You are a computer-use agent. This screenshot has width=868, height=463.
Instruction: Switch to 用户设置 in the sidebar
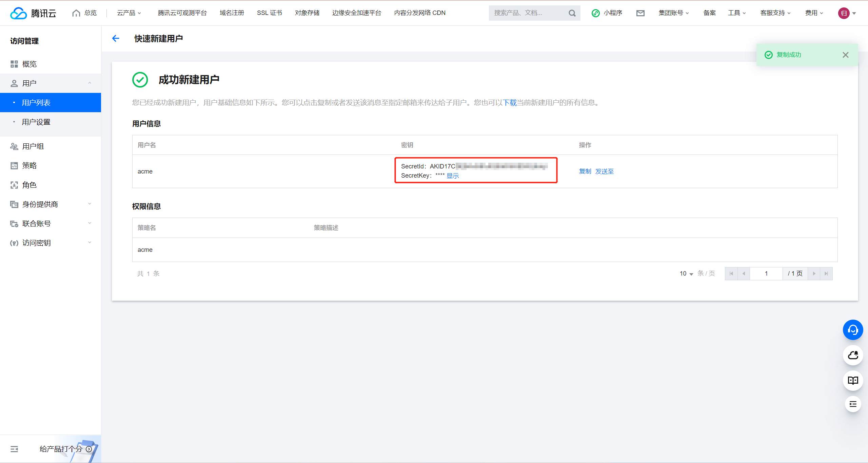click(x=36, y=122)
